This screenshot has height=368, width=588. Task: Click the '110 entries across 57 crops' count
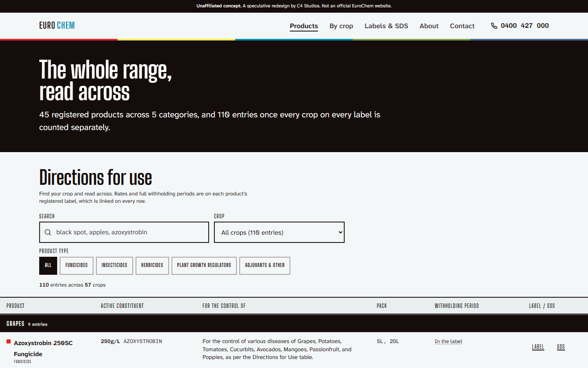72,285
